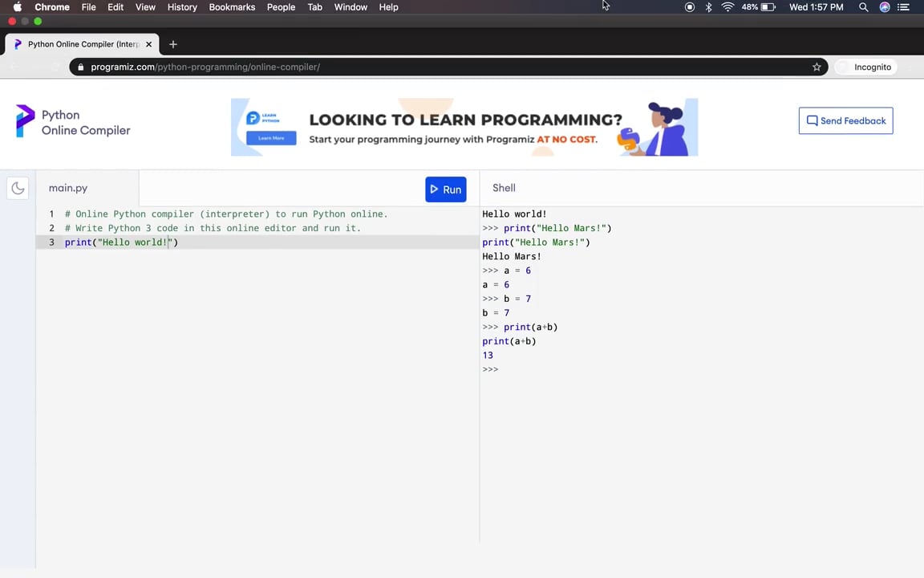The image size is (924, 578).
Task: Open the People menu
Action: [x=281, y=7]
